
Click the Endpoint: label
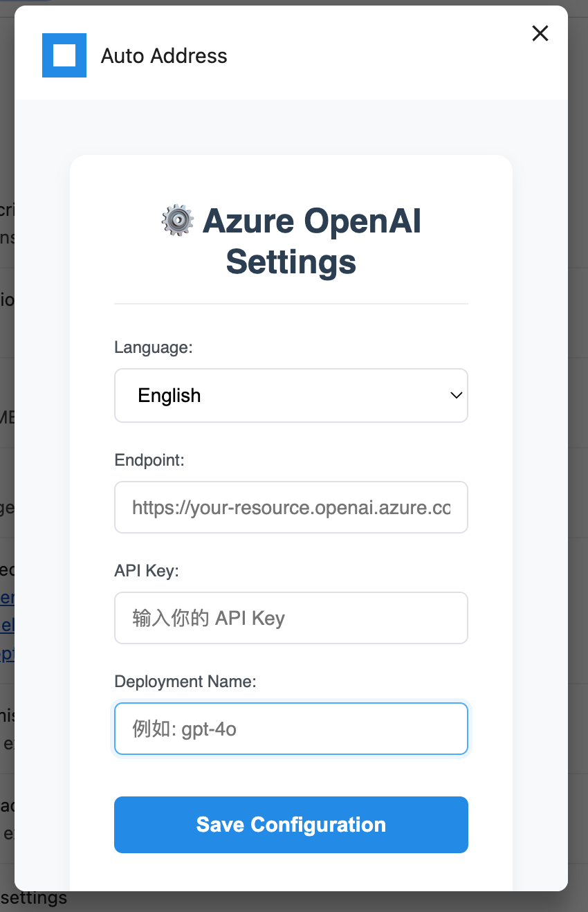pyautogui.click(x=149, y=459)
